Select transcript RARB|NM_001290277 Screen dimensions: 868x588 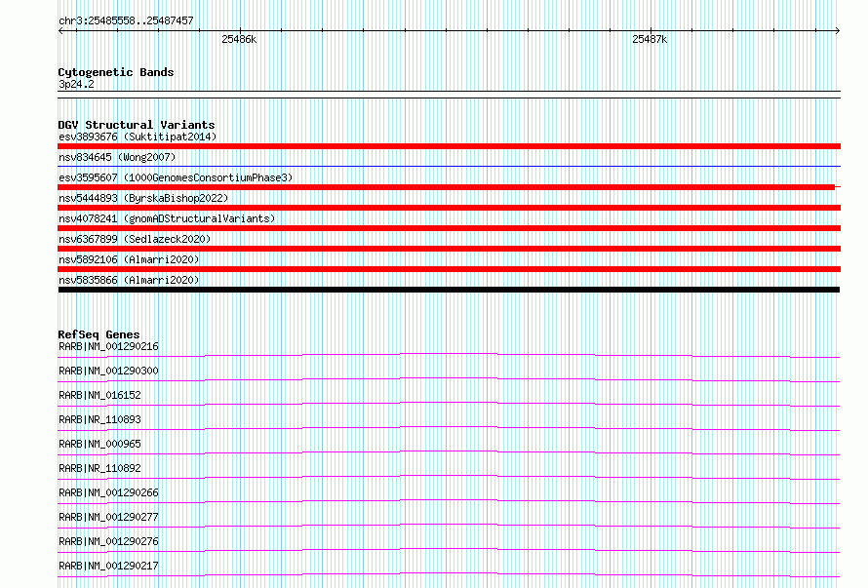108,517
